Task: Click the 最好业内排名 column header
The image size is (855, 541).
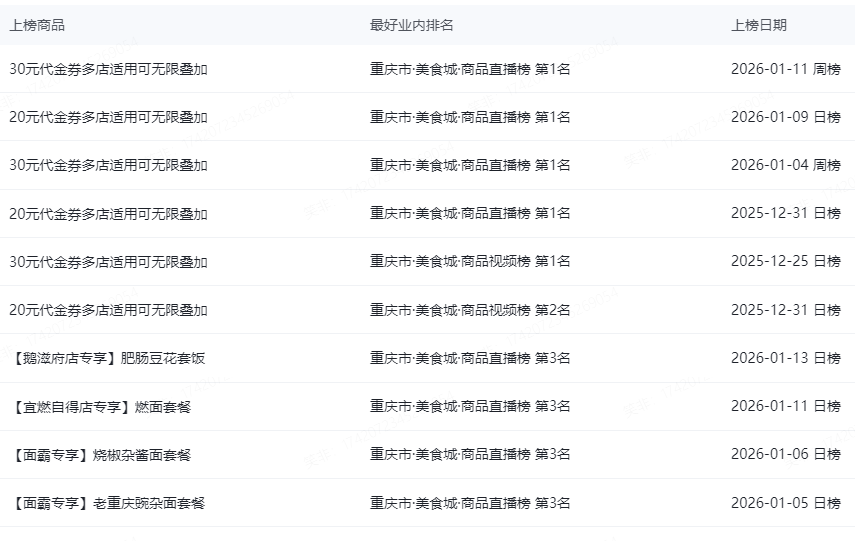Action: [x=412, y=25]
